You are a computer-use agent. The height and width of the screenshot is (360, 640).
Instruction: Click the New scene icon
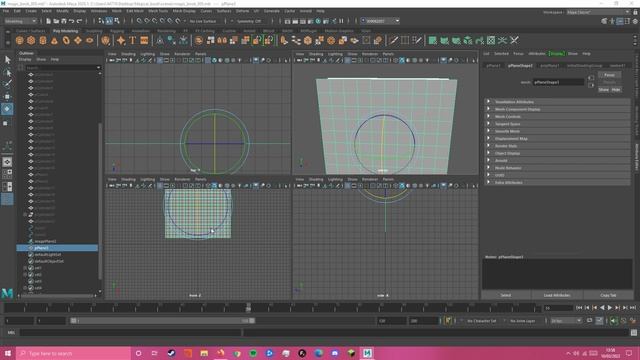(48, 21)
